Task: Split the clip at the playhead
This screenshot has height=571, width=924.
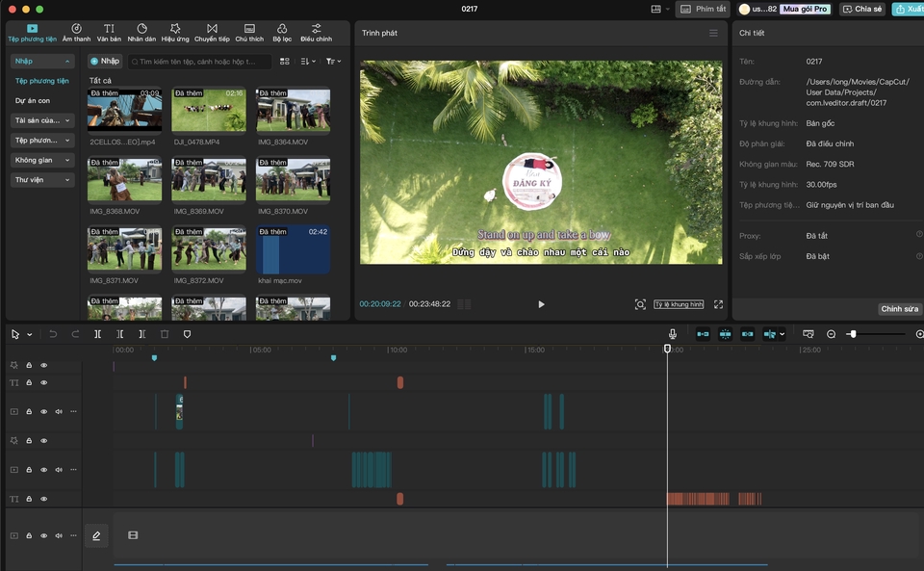Action: click(98, 334)
